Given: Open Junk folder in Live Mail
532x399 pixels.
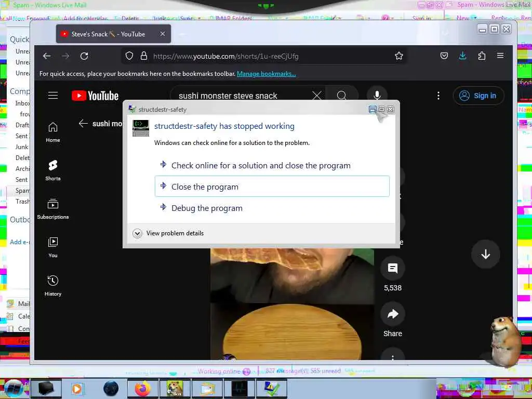Looking at the screenshot, I should coord(22,147).
